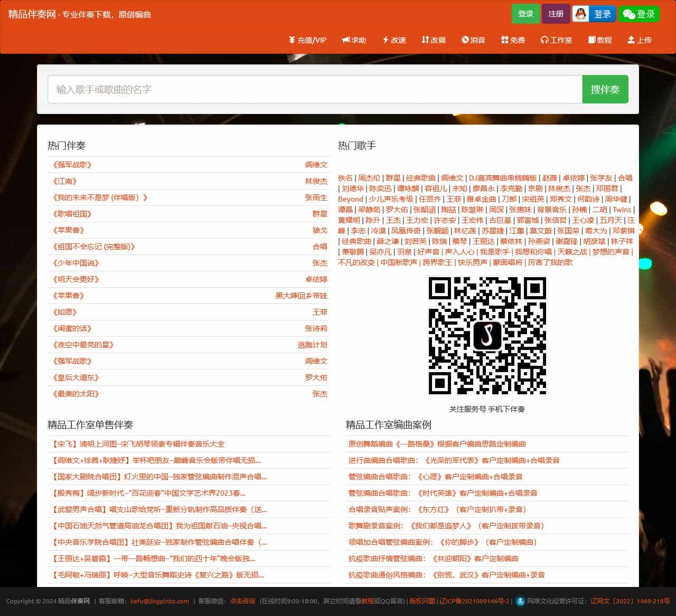Click the gift icon beside 免费

tap(504, 40)
